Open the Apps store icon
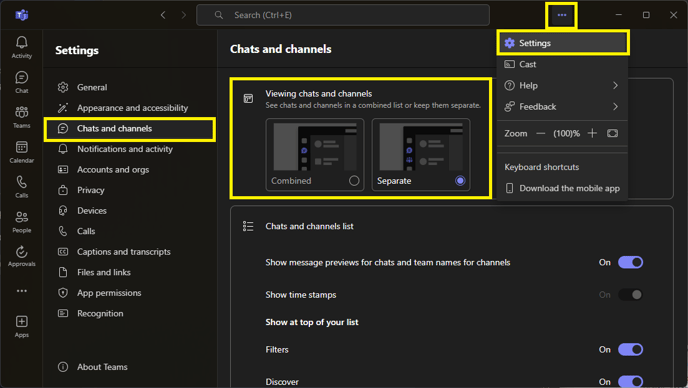 22,327
